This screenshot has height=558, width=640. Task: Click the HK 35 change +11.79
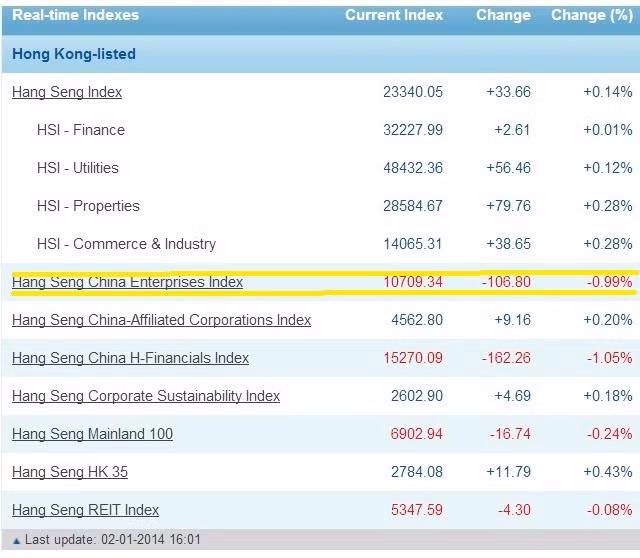click(508, 471)
